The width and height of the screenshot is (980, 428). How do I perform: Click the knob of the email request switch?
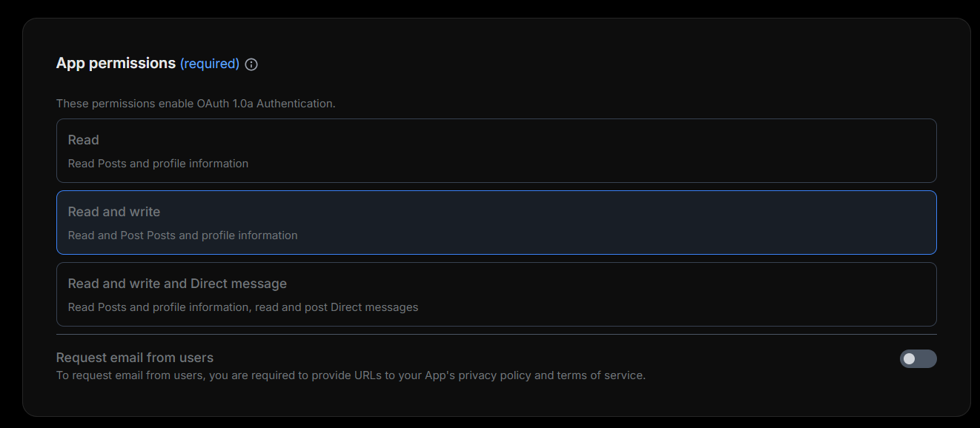910,359
